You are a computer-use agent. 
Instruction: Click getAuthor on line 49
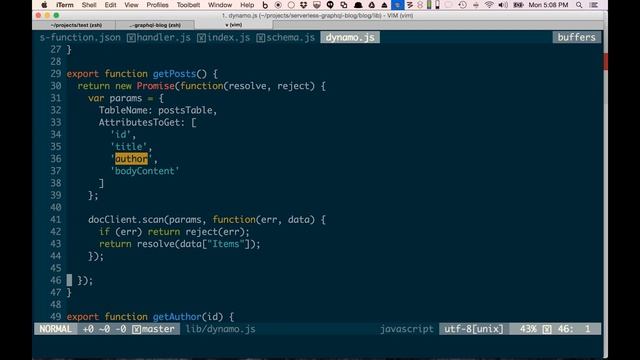177,317
